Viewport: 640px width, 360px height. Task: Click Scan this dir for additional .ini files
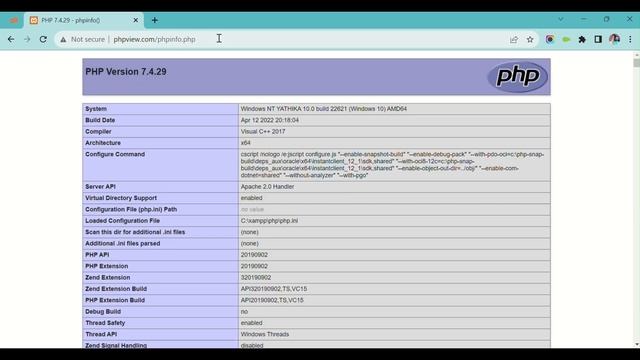pyautogui.click(x=135, y=232)
